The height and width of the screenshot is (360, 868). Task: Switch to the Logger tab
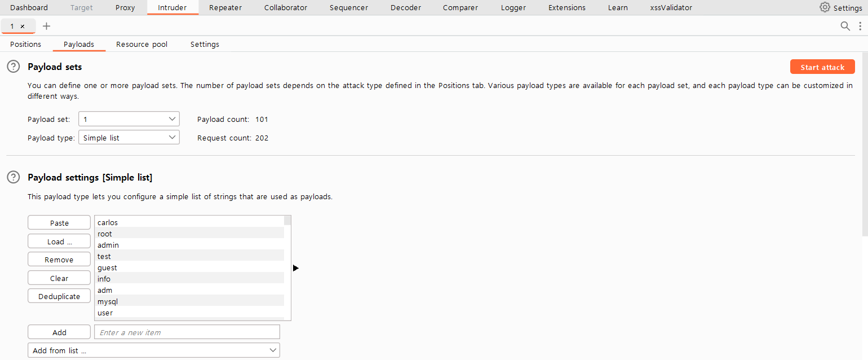[x=513, y=7]
